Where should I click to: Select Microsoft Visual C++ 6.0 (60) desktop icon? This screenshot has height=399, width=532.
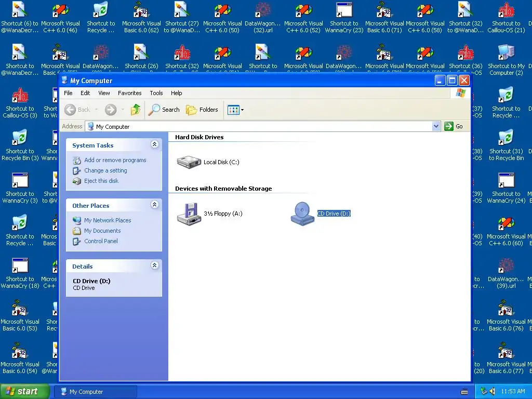(x=506, y=231)
